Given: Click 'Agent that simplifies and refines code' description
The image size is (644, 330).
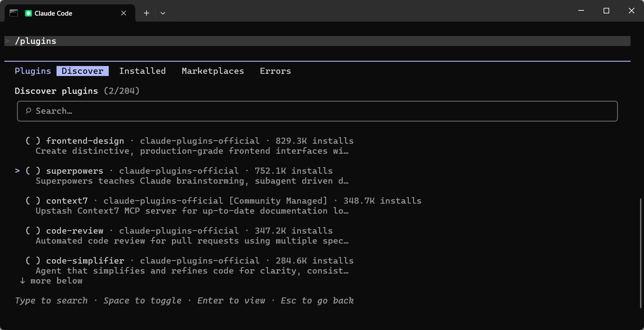Looking at the screenshot, I should (192, 271).
